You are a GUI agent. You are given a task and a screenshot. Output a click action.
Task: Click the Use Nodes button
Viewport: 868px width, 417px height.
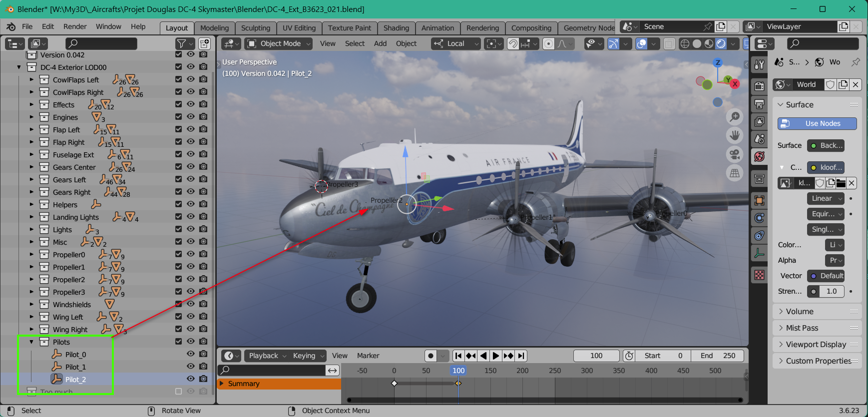[817, 123]
